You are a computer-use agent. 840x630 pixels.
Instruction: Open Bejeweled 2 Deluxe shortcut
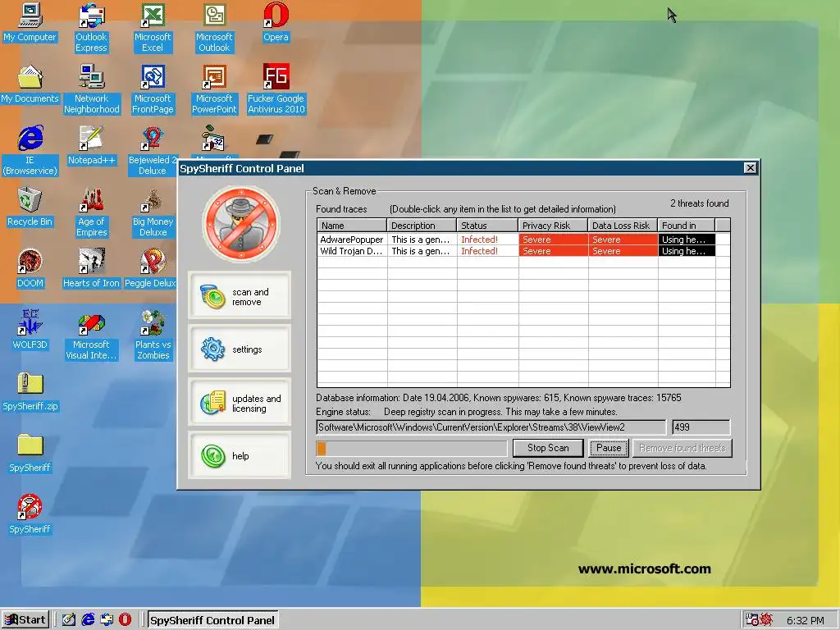(x=153, y=150)
